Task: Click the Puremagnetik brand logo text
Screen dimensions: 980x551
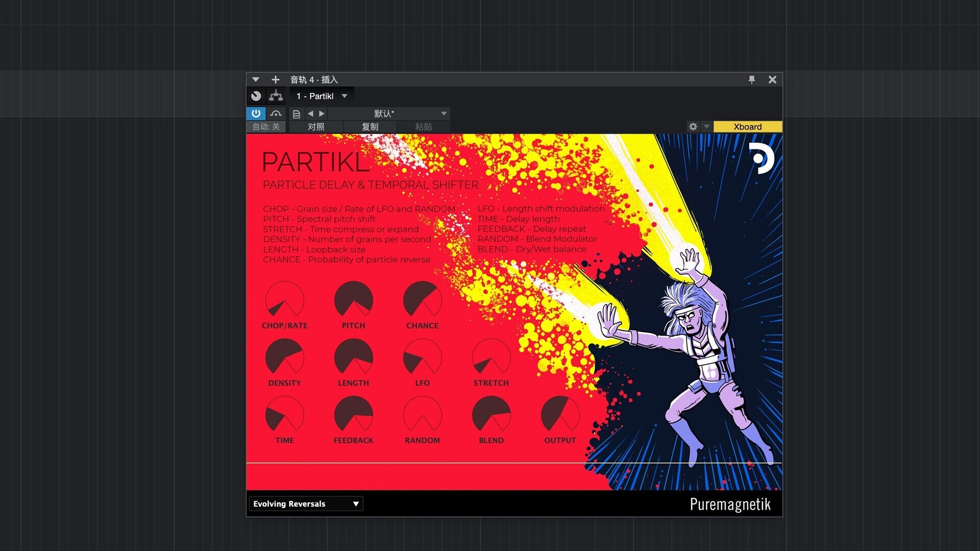Action: [730, 504]
